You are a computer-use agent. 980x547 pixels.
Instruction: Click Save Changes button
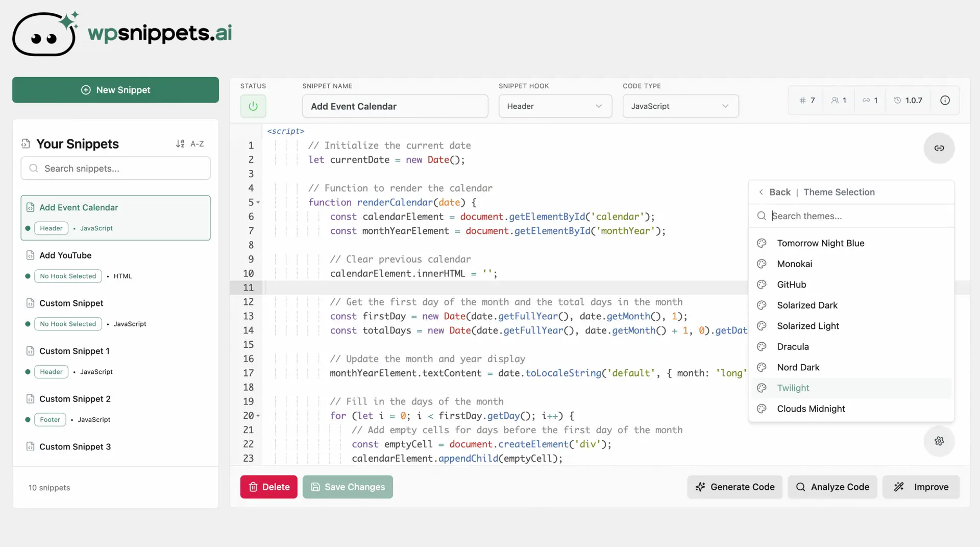[x=348, y=487]
